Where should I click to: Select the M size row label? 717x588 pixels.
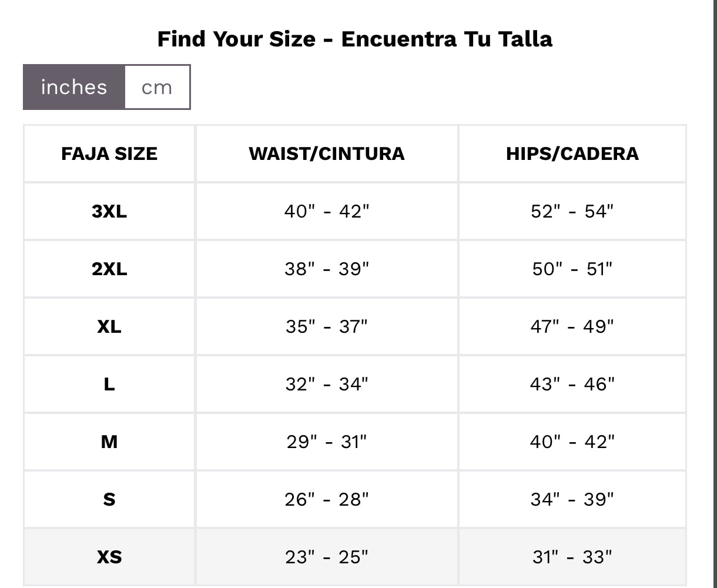click(109, 442)
